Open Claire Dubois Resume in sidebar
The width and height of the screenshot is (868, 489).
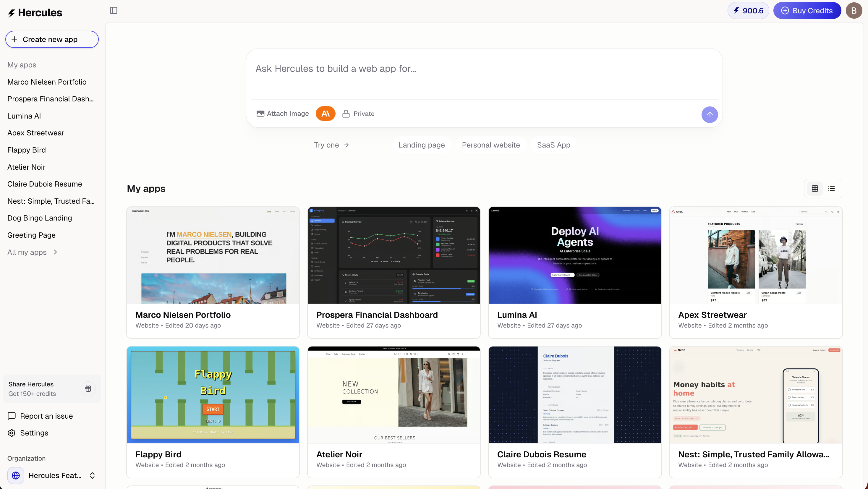pyautogui.click(x=44, y=184)
